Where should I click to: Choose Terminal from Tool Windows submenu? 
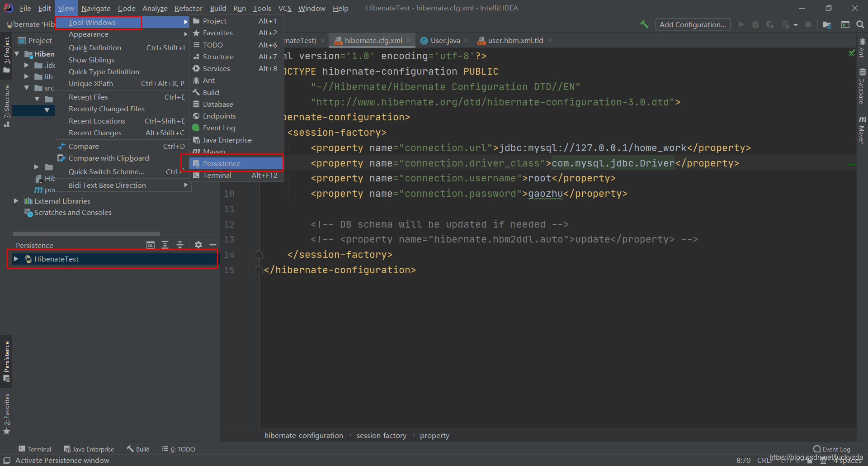pyautogui.click(x=236, y=176)
